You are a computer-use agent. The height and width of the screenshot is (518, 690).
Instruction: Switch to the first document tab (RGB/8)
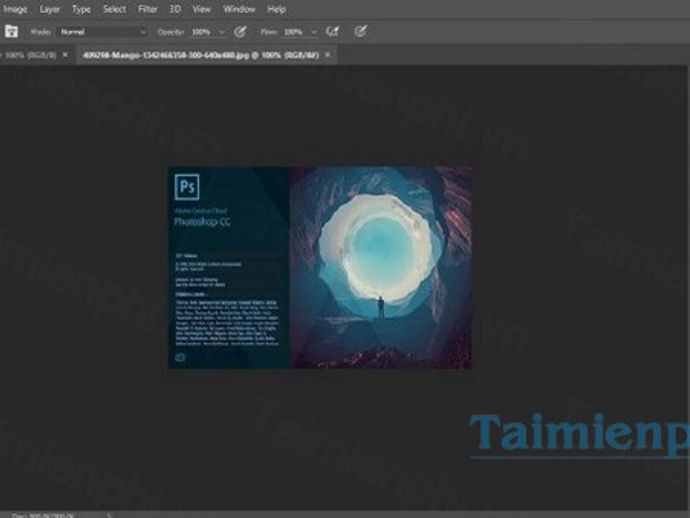tap(29, 55)
